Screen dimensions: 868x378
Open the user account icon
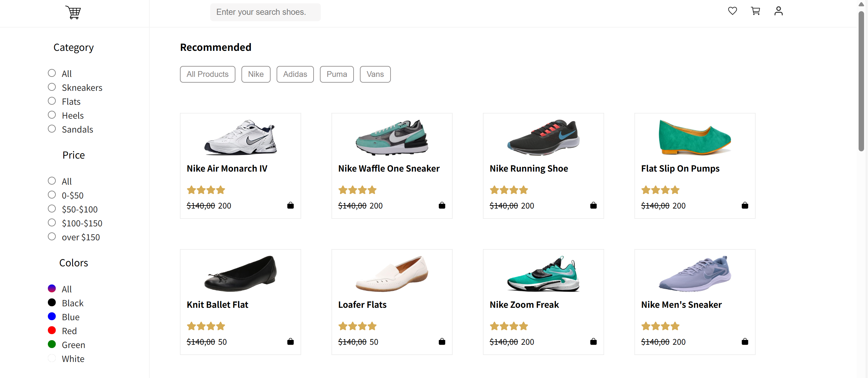(778, 11)
